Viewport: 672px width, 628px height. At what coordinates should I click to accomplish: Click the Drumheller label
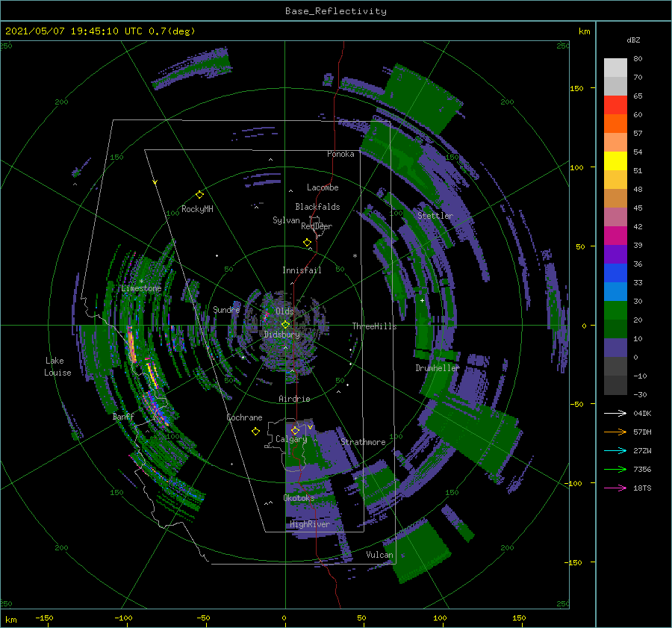pyautogui.click(x=437, y=368)
